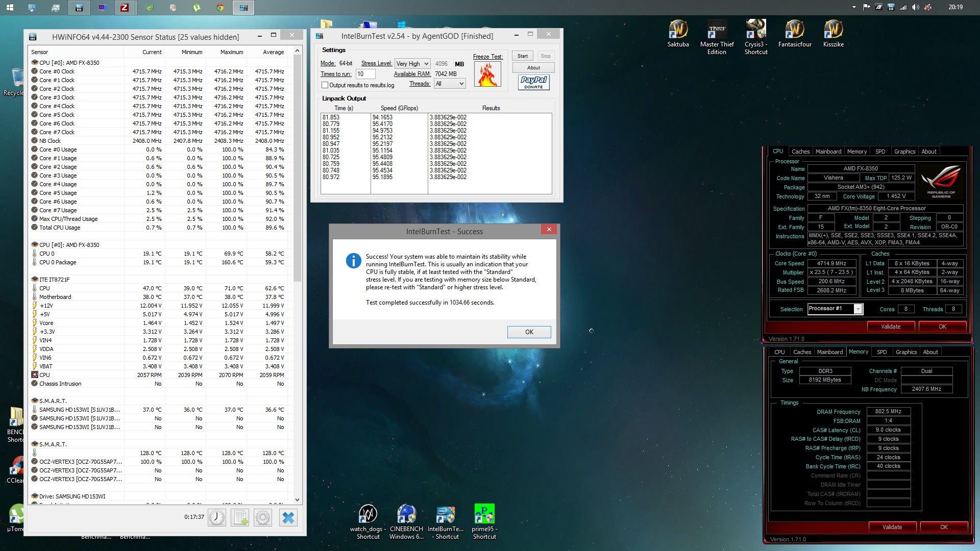Collapse the ITE IT8721F sensor group
The height and width of the screenshot is (551, 980).
[35, 280]
